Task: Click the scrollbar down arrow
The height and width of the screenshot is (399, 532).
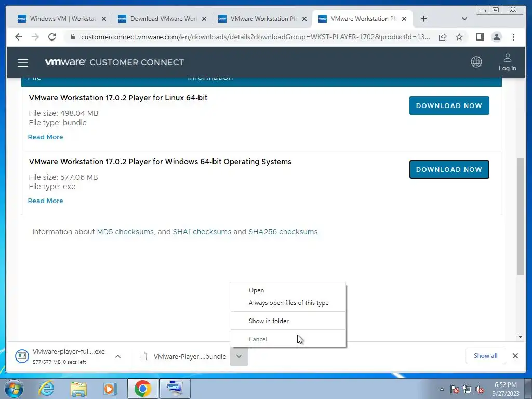Action: (x=520, y=337)
